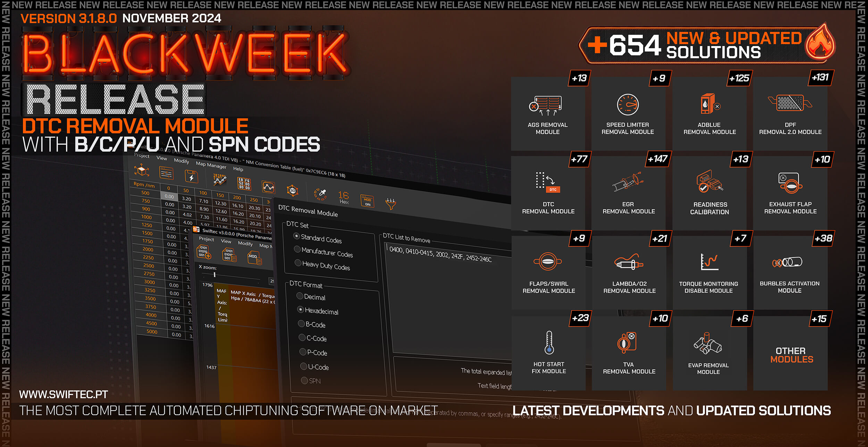Viewport: 868px width, 447px height.
Task: Click the Torque Monitoring Disable graph icon
Action: pyautogui.click(x=709, y=262)
